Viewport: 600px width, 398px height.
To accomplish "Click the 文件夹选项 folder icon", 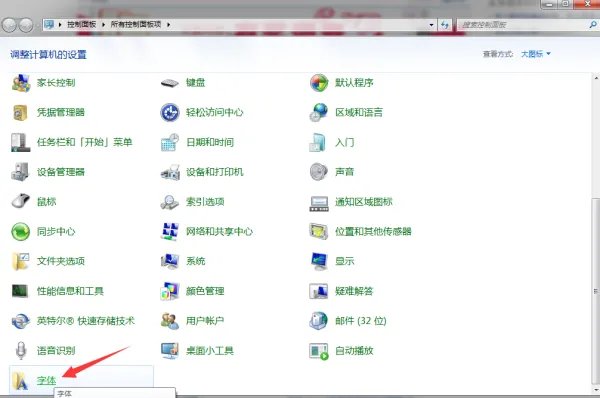I will click(21, 261).
